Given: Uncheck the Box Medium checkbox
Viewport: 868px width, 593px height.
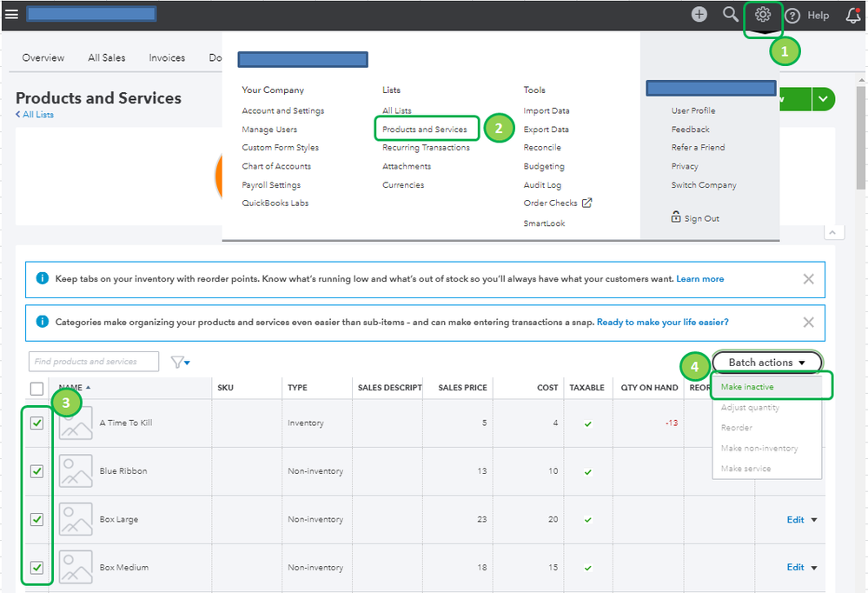Looking at the screenshot, I should point(36,568).
